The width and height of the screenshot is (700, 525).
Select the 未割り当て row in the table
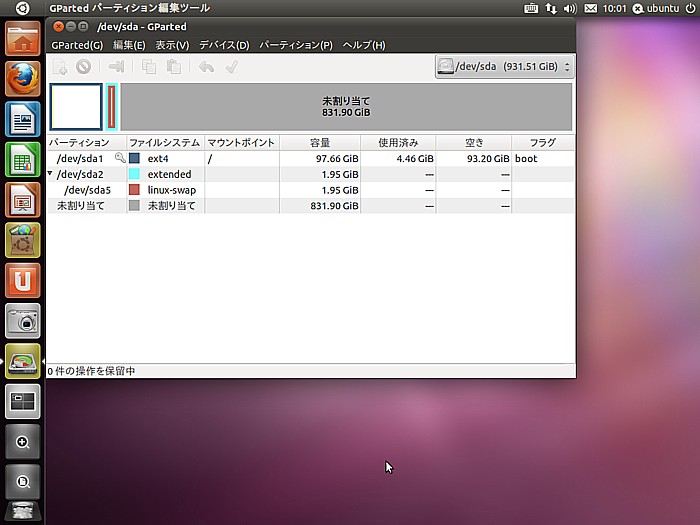point(310,205)
